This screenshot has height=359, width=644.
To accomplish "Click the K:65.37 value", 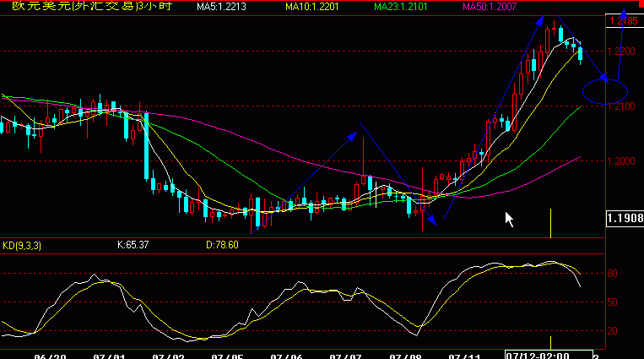I will [x=133, y=245].
